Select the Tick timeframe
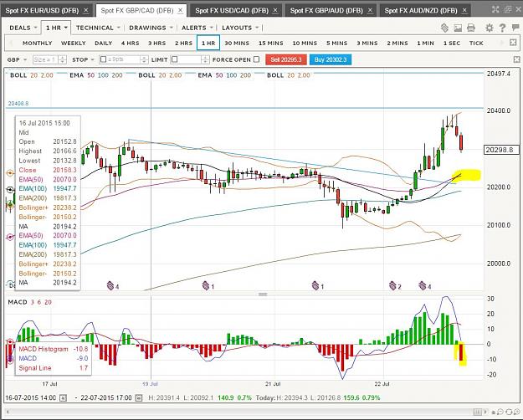Image resolution: width=523 pixels, height=420 pixels. pyautogui.click(x=476, y=43)
